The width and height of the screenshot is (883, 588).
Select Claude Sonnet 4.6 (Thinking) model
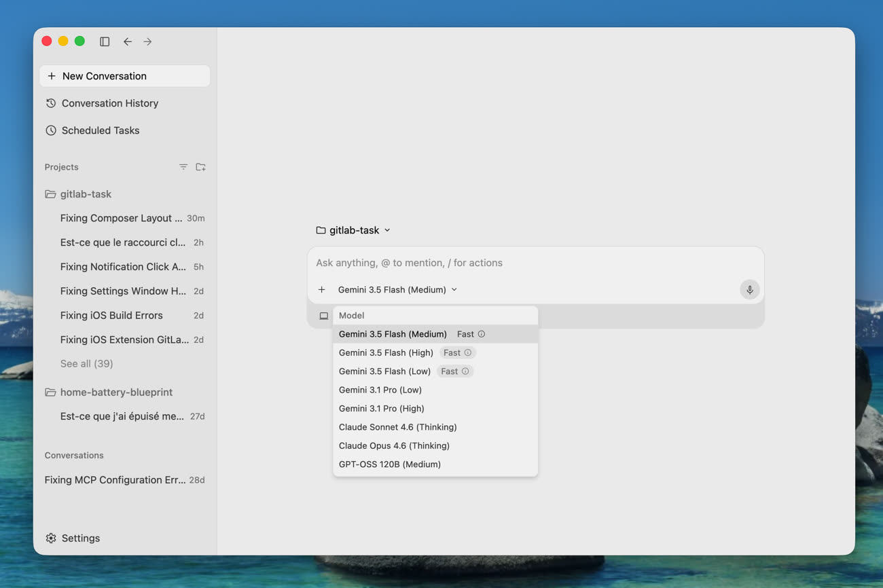coord(435,427)
